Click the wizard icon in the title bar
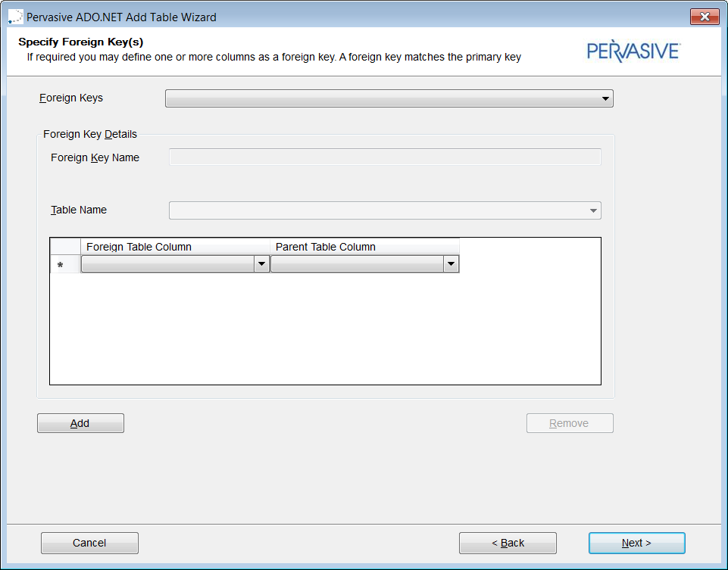 click(15, 17)
